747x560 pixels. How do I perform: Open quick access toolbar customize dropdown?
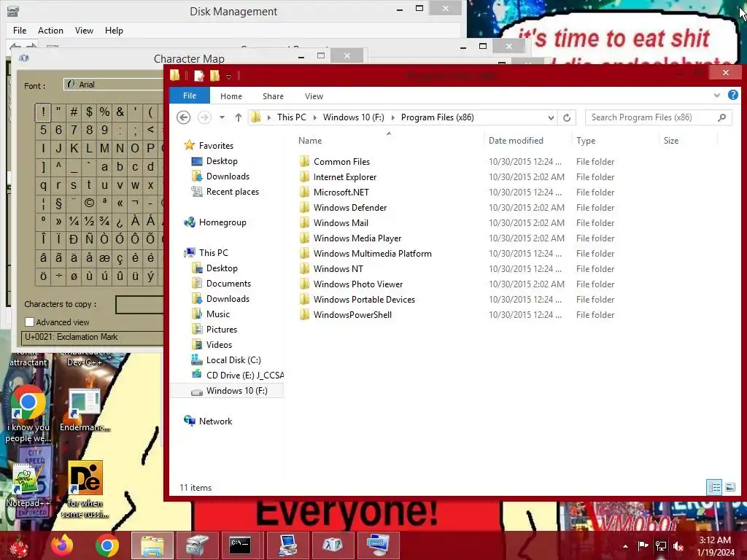coord(228,76)
